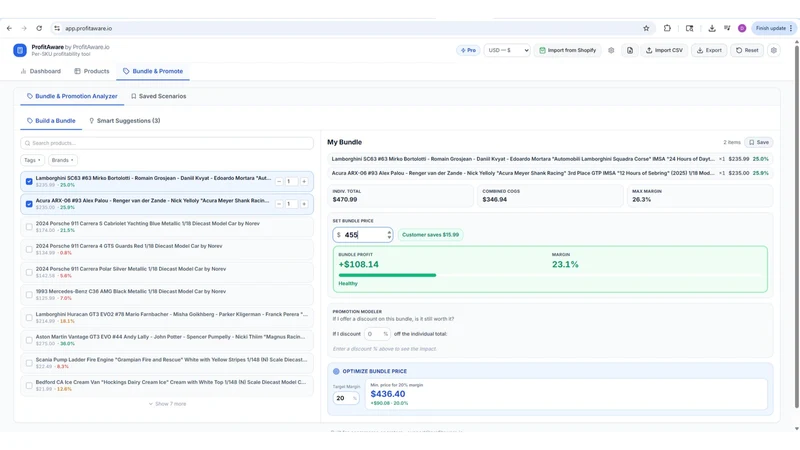The width and height of the screenshot is (800, 450).
Task: Open the Products tab
Action: click(x=92, y=71)
